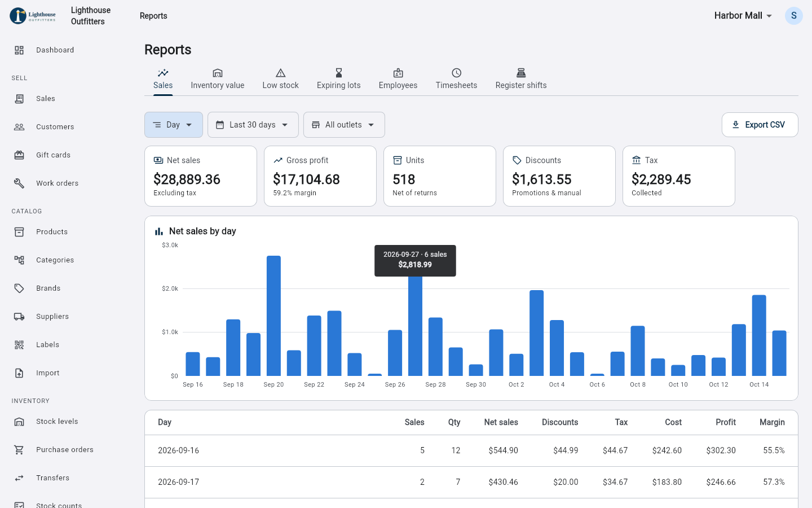Click the Discounts tag icon

(x=517, y=160)
